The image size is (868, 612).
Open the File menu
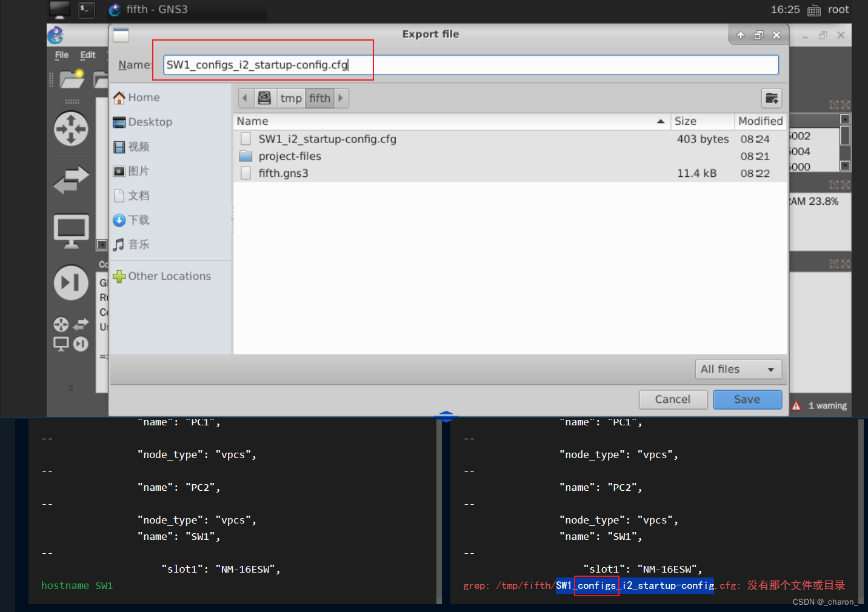point(61,55)
